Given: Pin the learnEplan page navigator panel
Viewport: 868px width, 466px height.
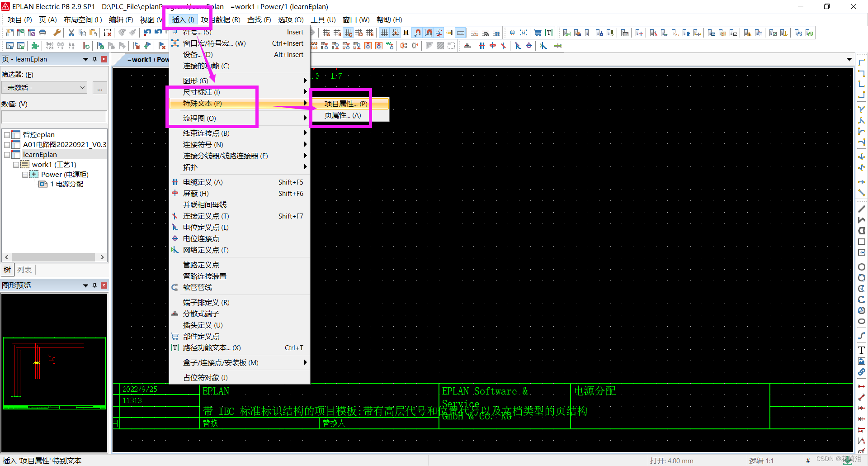Looking at the screenshot, I should click(95, 59).
